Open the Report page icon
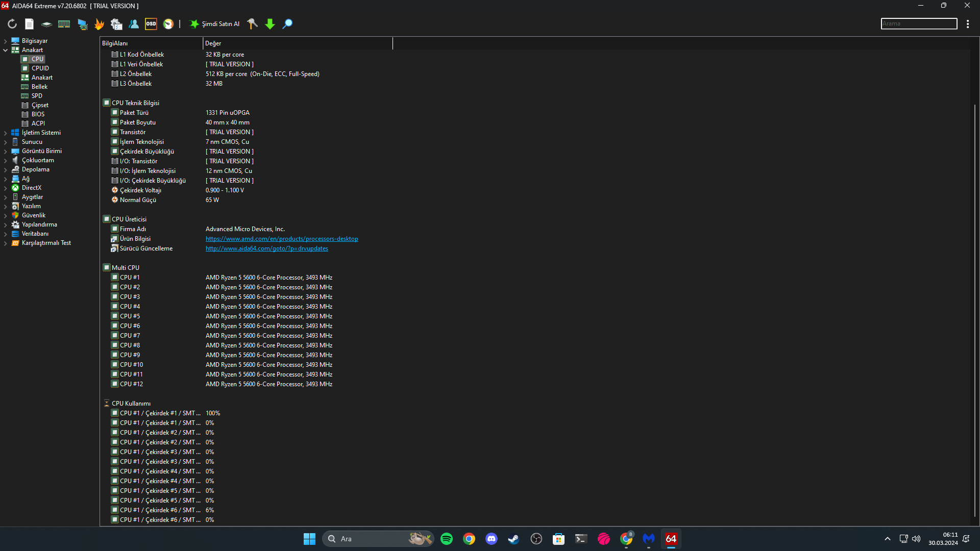Image resolution: width=980 pixels, height=551 pixels. pos(30,24)
